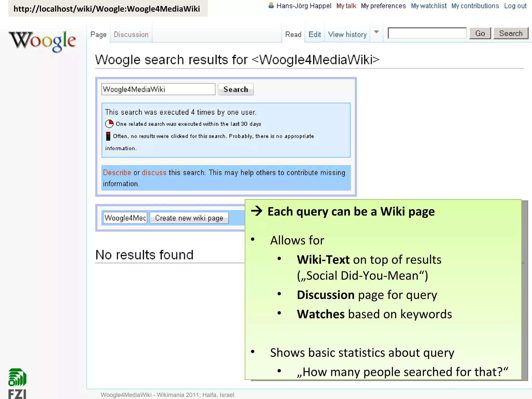Focus the top-right search input field
The width and height of the screenshot is (532, 399).
pyautogui.click(x=427, y=33)
